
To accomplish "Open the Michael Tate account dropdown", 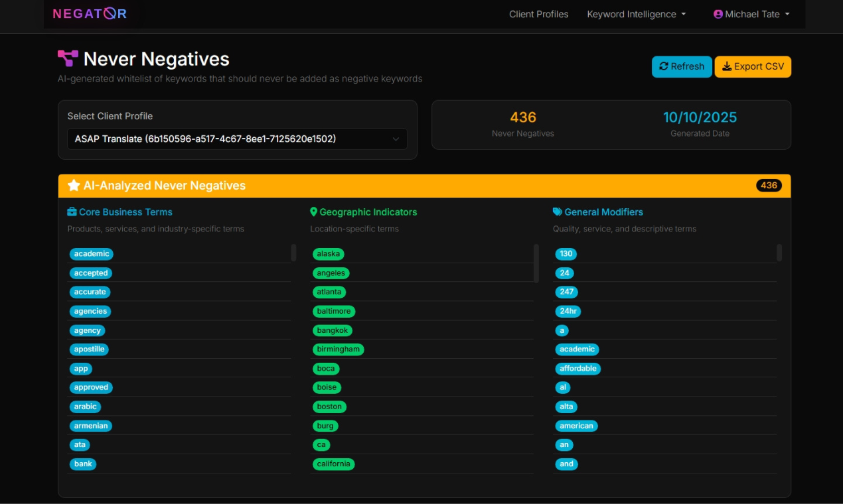I will coord(751,14).
